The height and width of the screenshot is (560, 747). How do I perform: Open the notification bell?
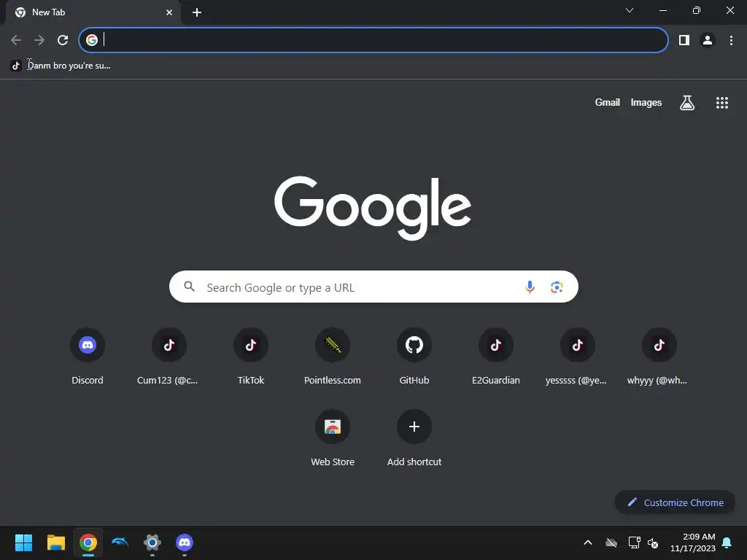tap(727, 542)
